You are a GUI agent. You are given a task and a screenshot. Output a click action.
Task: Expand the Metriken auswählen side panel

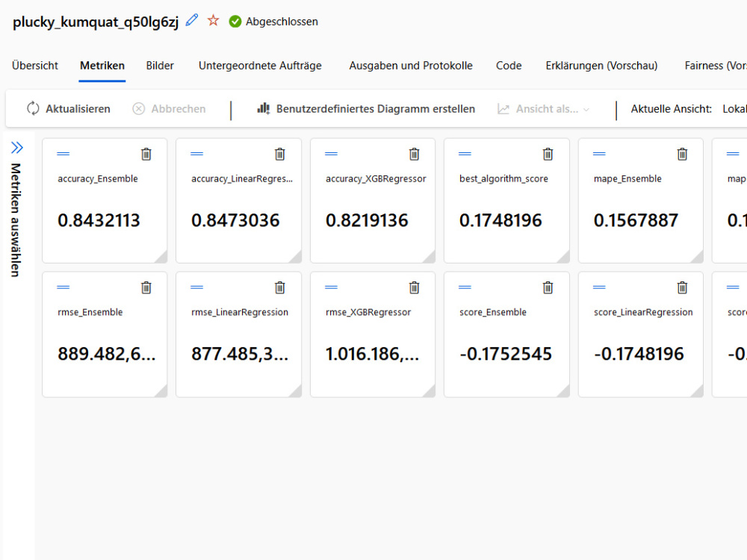(17, 148)
